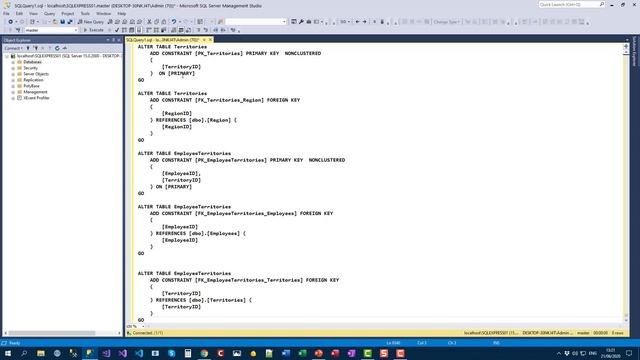Click the Save icon in toolbar
Image resolution: width=640 pixels, height=360 pixels.
click(62, 22)
